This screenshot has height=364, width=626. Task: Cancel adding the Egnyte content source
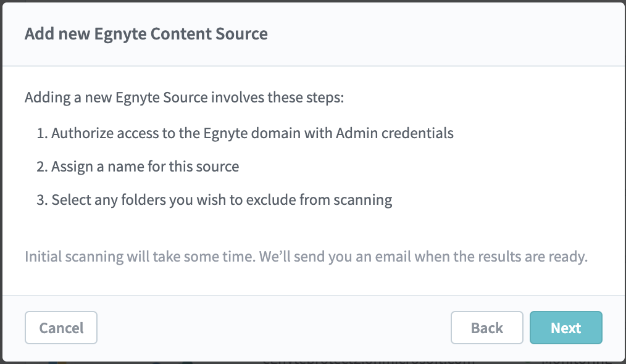(61, 328)
